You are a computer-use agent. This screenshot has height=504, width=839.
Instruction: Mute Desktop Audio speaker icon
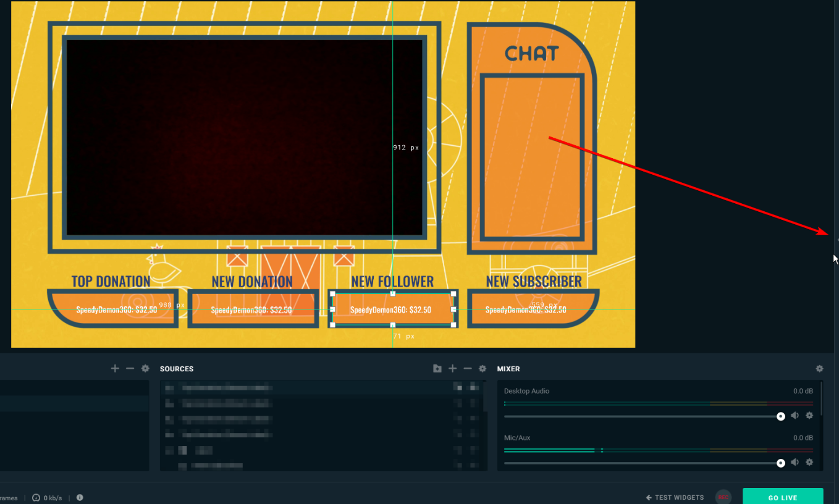tap(795, 416)
